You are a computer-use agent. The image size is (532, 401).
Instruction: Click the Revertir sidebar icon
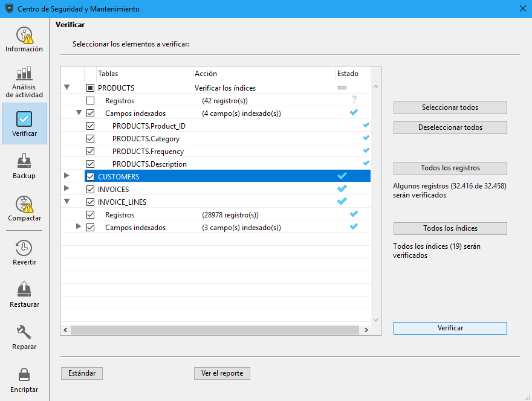tap(24, 252)
